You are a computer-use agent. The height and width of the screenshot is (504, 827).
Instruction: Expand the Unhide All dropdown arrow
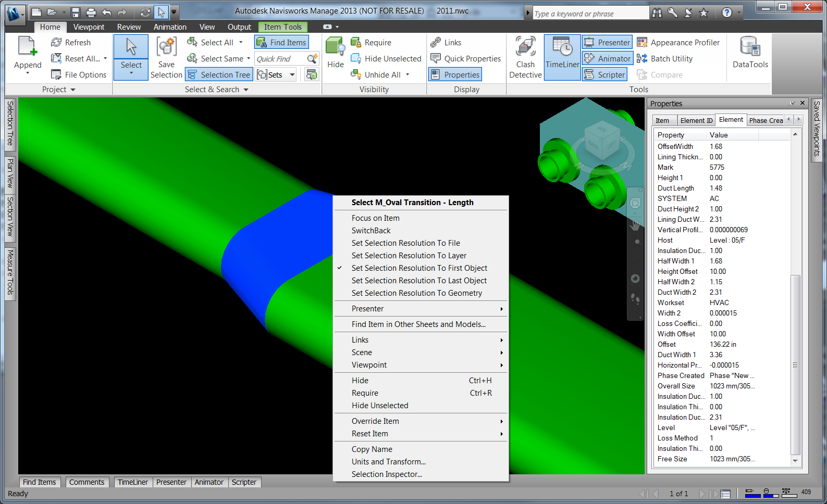click(x=408, y=75)
